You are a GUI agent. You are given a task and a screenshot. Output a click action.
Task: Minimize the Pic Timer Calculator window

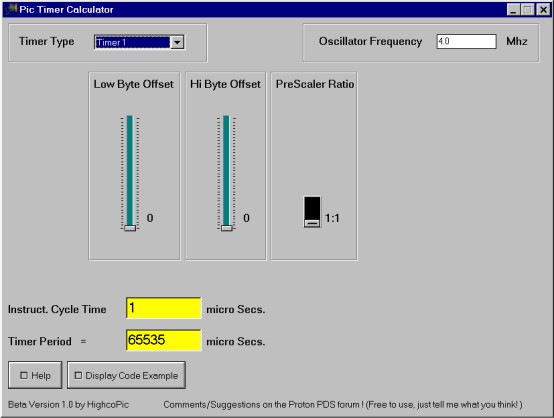pyautogui.click(x=513, y=10)
